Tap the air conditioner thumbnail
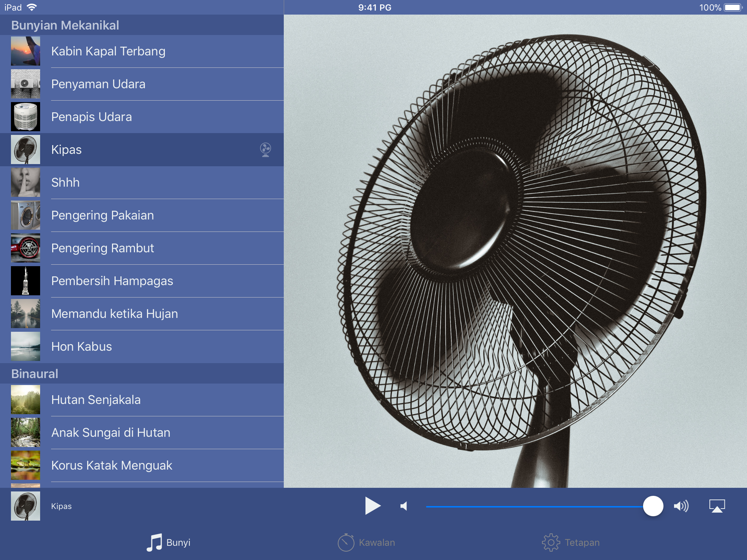The height and width of the screenshot is (560, 747). coord(26,84)
